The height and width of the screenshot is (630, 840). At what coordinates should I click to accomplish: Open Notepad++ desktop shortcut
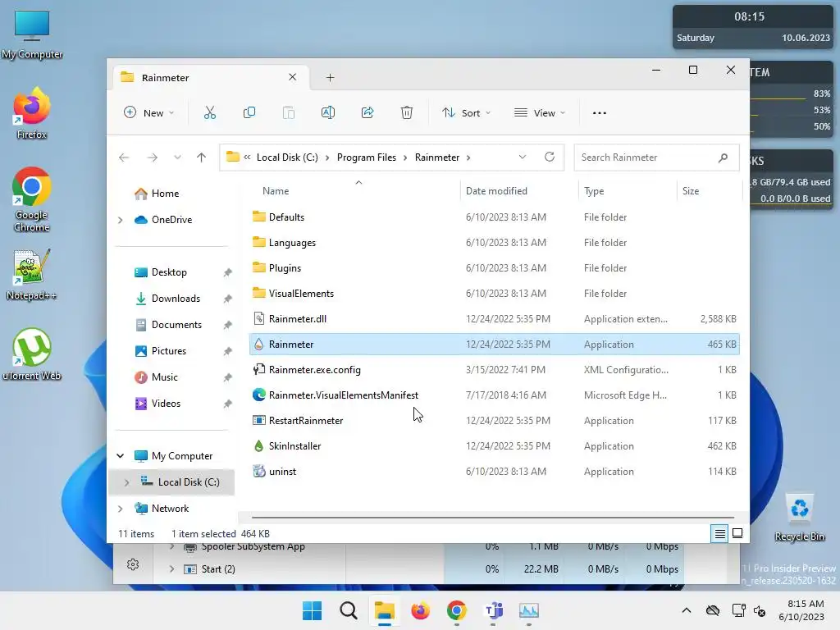(32, 275)
